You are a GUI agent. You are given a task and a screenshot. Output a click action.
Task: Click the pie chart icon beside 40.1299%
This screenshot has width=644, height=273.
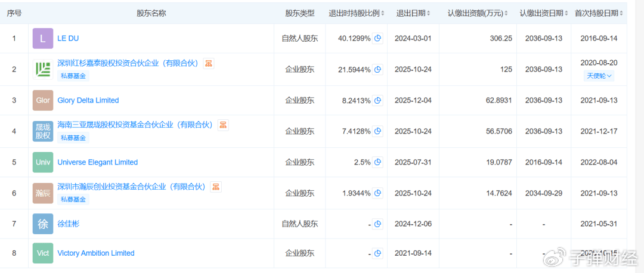377,38
